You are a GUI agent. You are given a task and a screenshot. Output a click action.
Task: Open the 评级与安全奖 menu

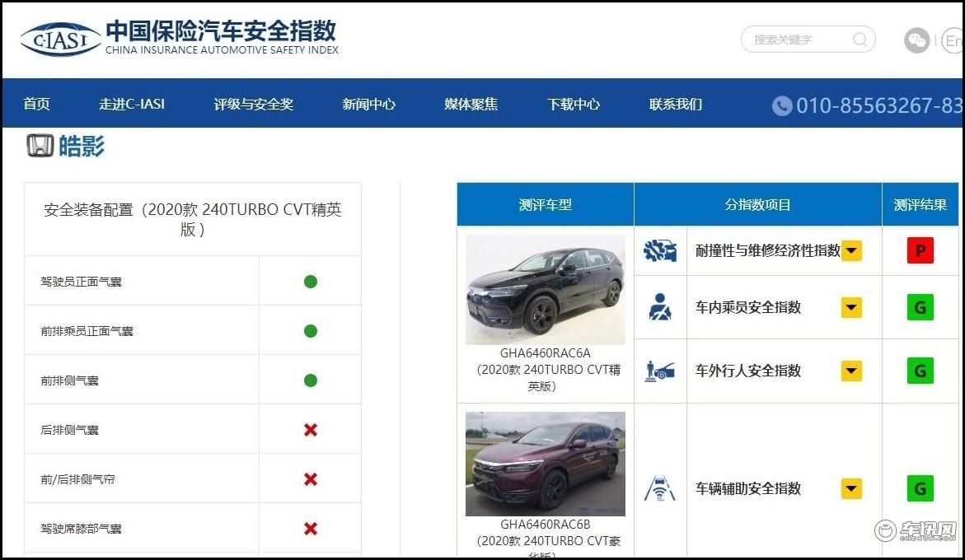pyautogui.click(x=253, y=104)
